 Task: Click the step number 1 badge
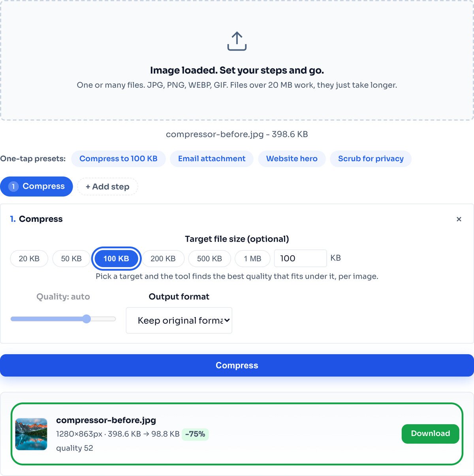tap(13, 187)
